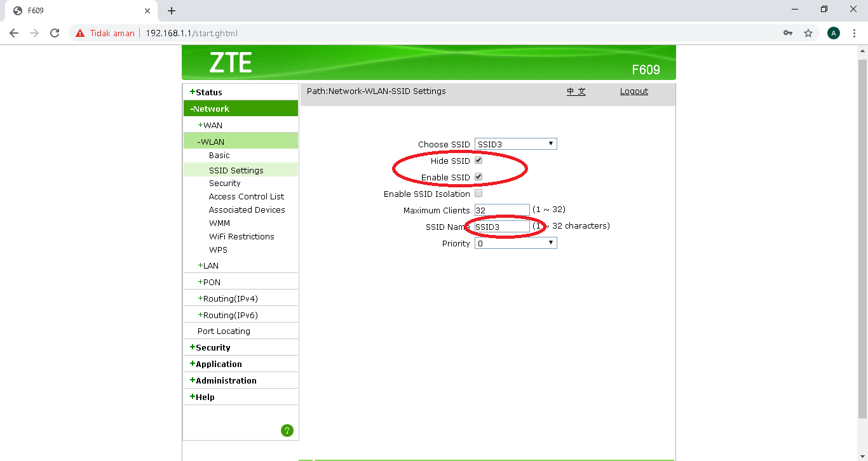Image resolution: width=868 pixels, height=461 pixels.
Task: Click the Maximum Clients input field
Action: (x=502, y=210)
